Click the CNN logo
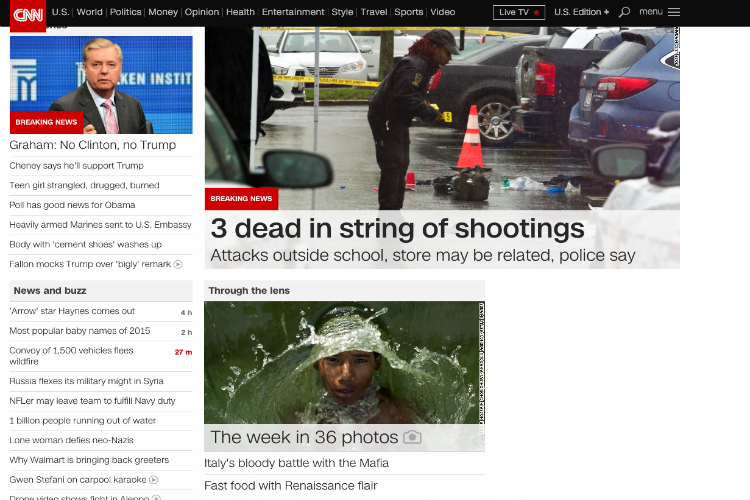Viewport: 750px width, 500px height. coord(28,15)
